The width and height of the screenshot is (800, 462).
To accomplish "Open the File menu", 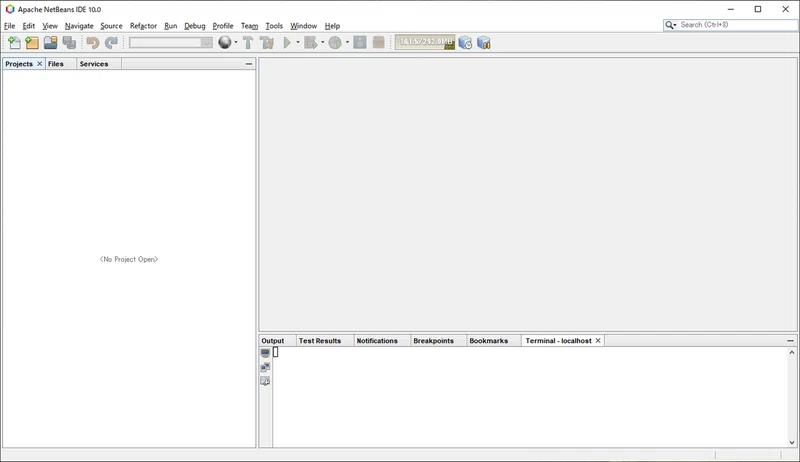I will (x=10, y=26).
